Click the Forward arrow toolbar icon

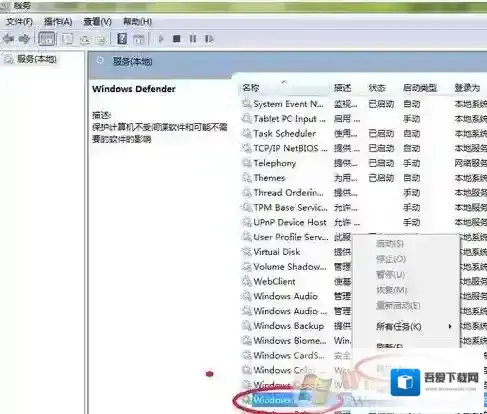[x=24, y=39]
